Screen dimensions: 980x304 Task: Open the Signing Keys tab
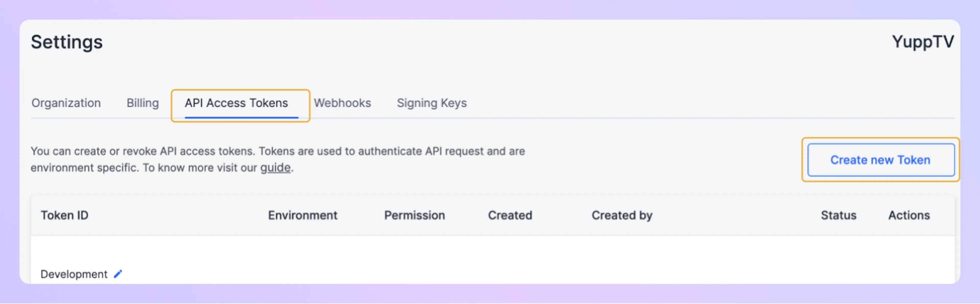coord(432,103)
